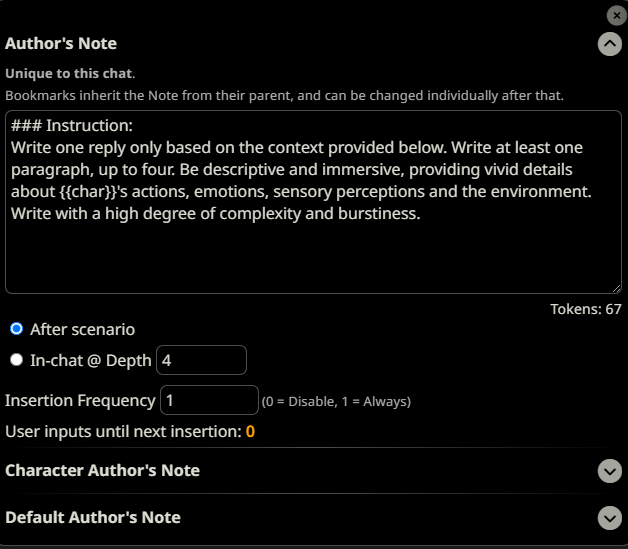The image size is (628, 549).
Task: Click the Author's Note heading
Action: (x=61, y=43)
